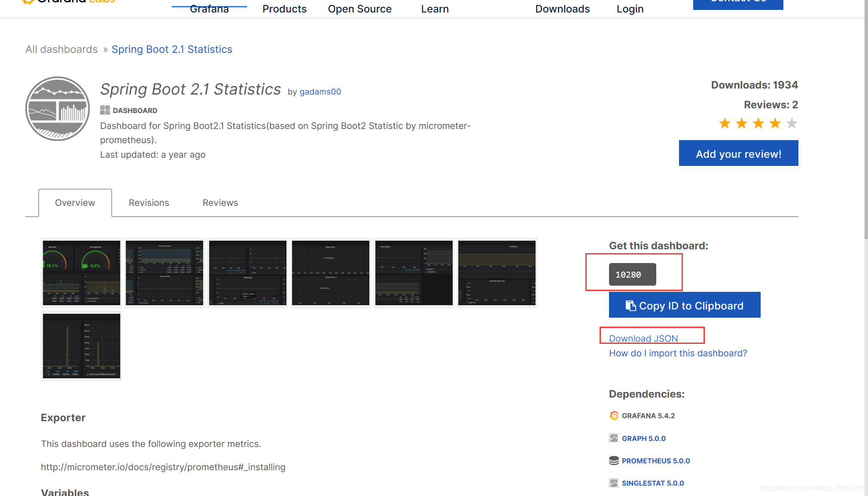Click the third rating star
The width and height of the screenshot is (868, 496).
[758, 123]
